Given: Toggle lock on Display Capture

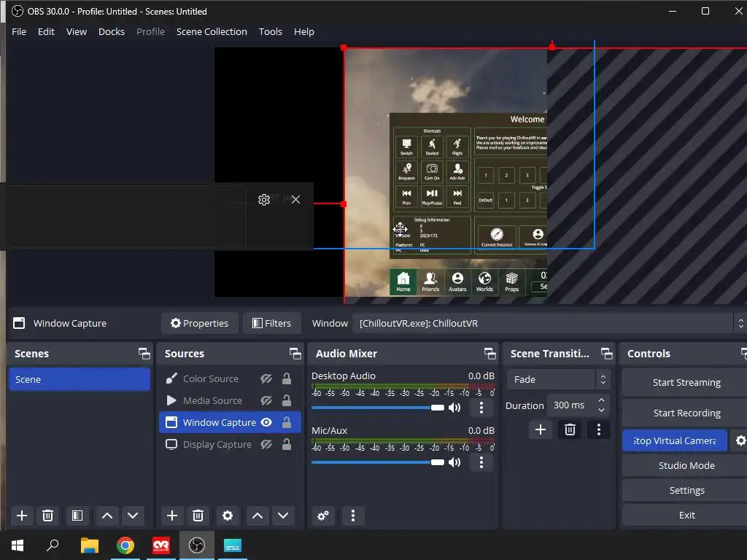Looking at the screenshot, I should point(286,444).
